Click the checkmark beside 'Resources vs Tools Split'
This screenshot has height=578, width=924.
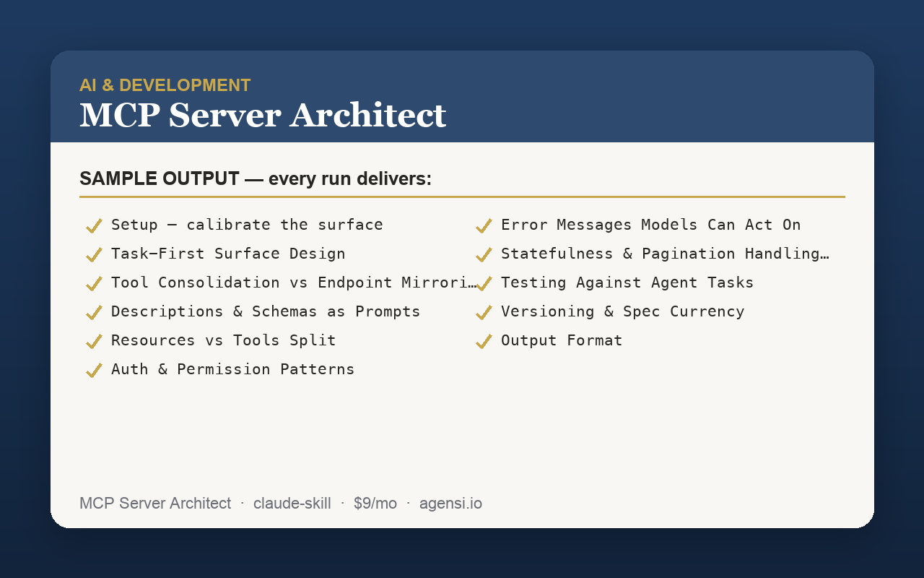[x=94, y=341]
